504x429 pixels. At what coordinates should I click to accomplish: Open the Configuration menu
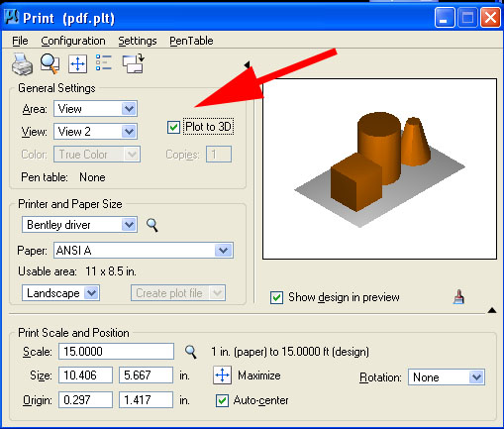coord(73,41)
